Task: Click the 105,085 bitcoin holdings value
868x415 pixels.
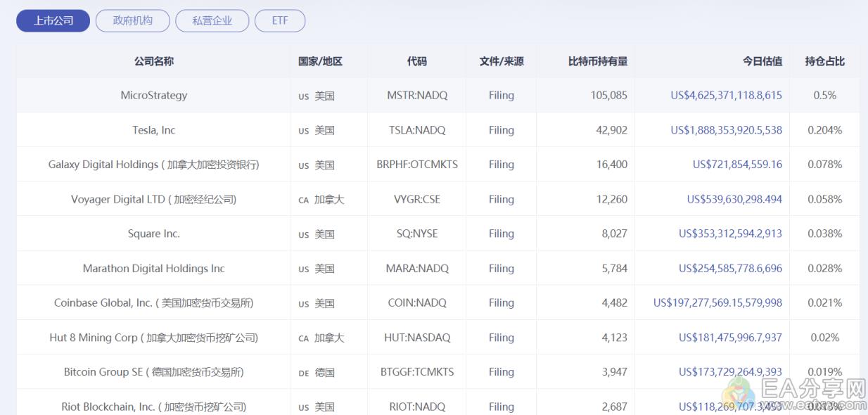Action: pos(609,95)
